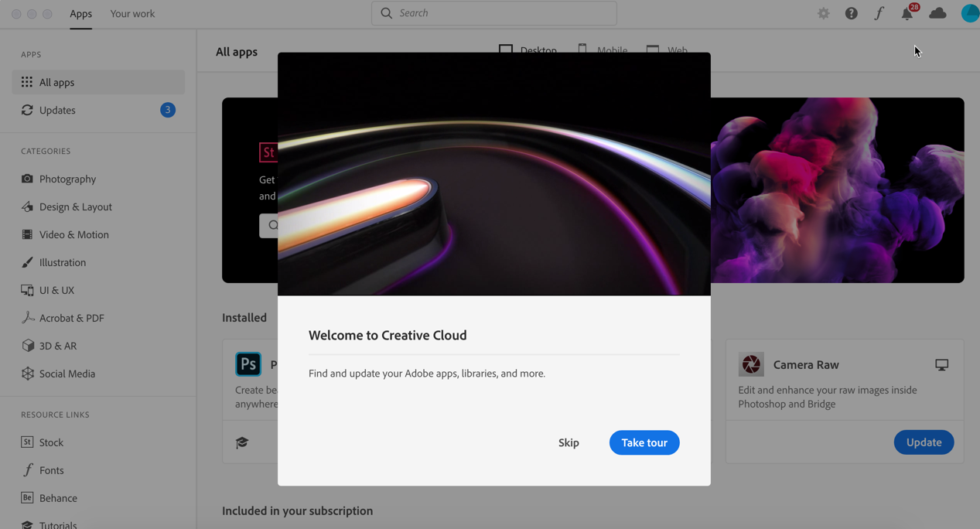Open the Tutorials graduation cap in sidebar
The height and width of the screenshot is (529, 980).
tap(27, 524)
